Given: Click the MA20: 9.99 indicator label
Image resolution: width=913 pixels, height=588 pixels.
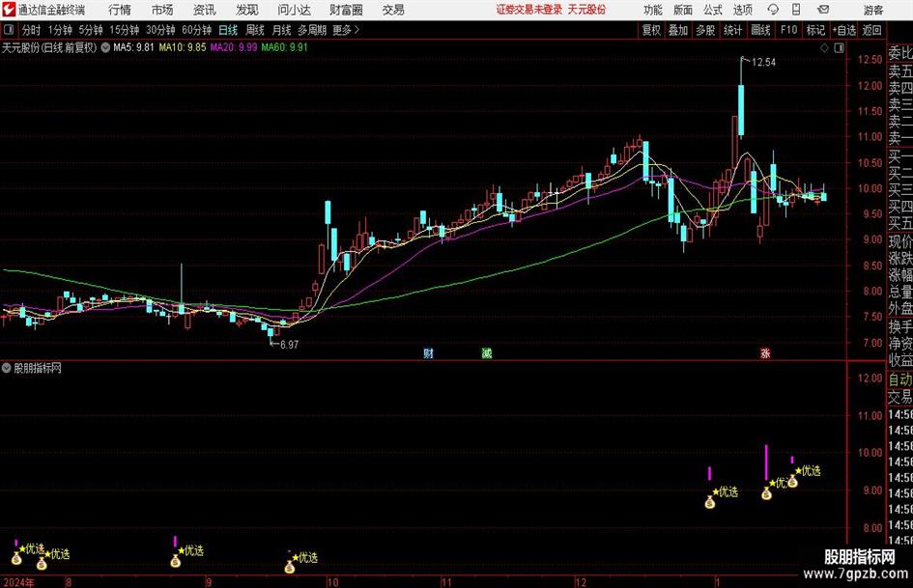Looking at the screenshot, I should pos(234,47).
